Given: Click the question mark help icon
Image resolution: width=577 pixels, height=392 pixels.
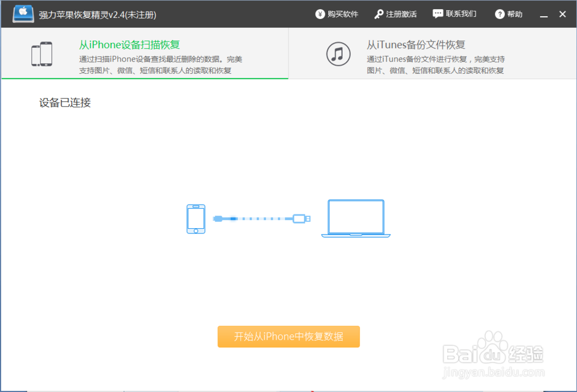Looking at the screenshot, I should click(500, 14).
